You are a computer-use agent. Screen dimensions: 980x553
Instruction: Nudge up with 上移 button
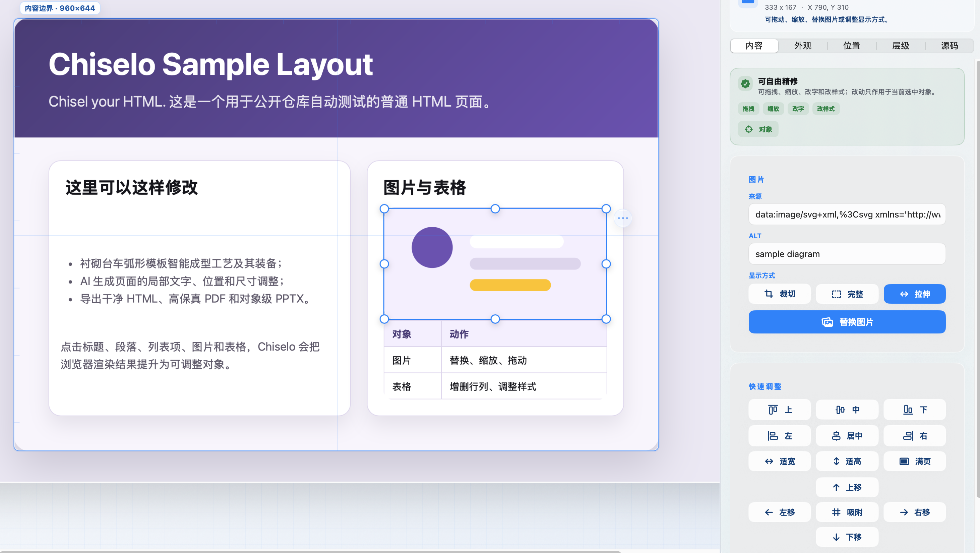[x=847, y=487]
